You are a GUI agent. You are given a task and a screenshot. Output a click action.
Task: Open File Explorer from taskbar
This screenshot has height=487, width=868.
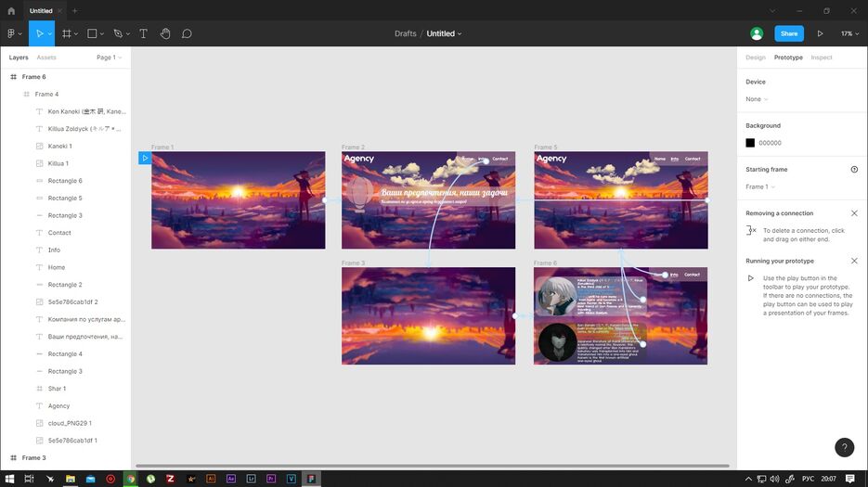click(71, 479)
